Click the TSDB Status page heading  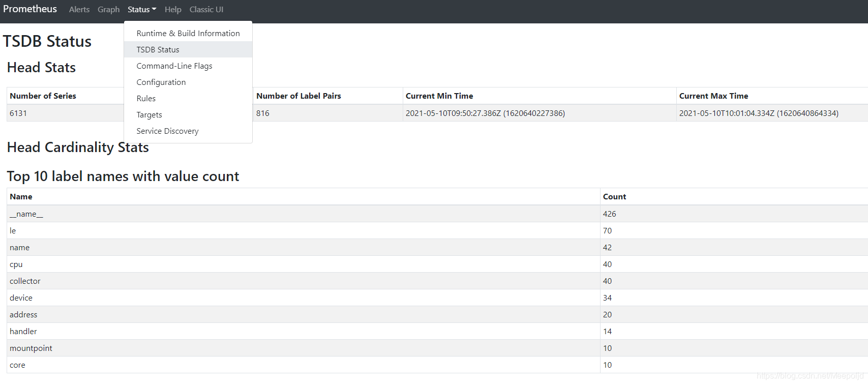coord(47,41)
